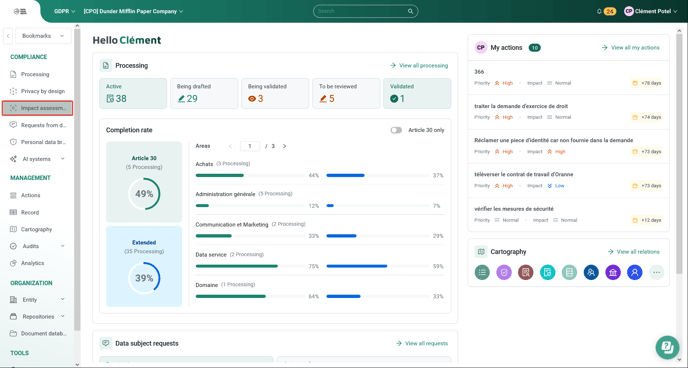Viewport: 688px width, 368px height.
Task: Click the CP avatar in My actions
Action: point(481,47)
